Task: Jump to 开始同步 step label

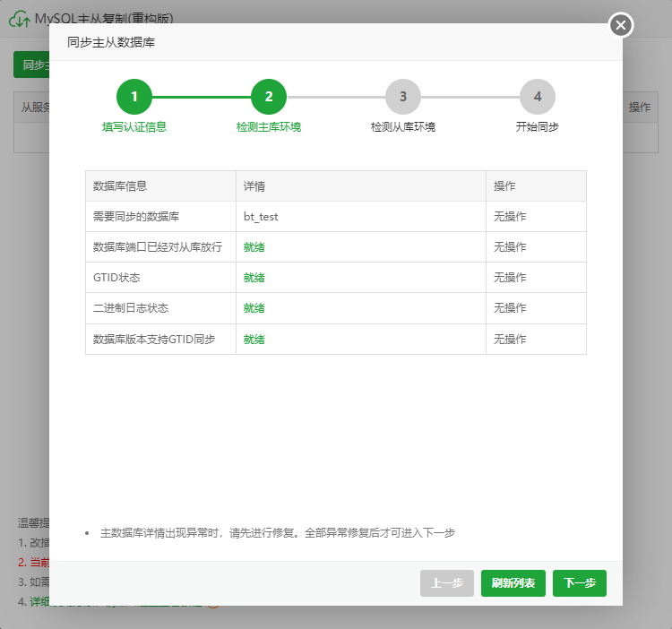Action: tap(538, 127)
